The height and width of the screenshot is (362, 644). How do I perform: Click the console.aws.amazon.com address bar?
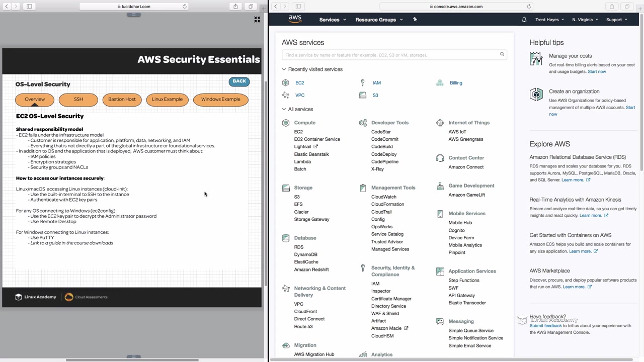pyautogui.click(x=456, y=7)
